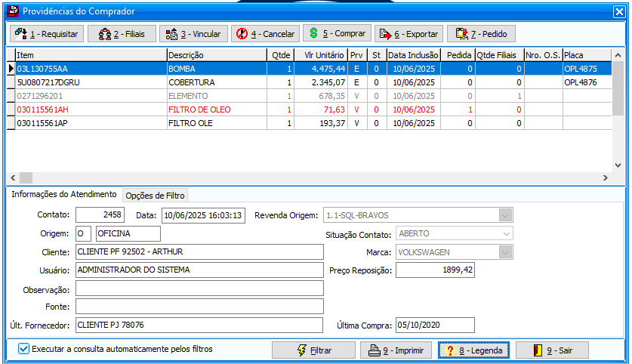This screenshot has height=364, width=632.
Task: Click the 9 - Sair exit button
Action: click(552, 350)
